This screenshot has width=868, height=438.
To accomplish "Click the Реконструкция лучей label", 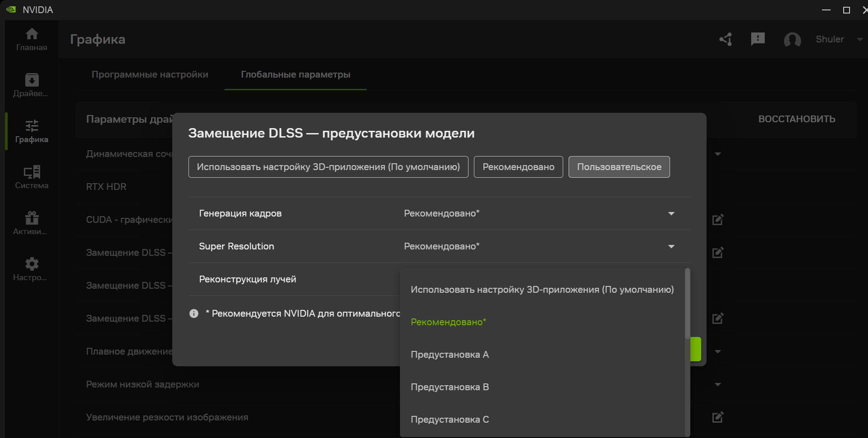I will [248, 279].
